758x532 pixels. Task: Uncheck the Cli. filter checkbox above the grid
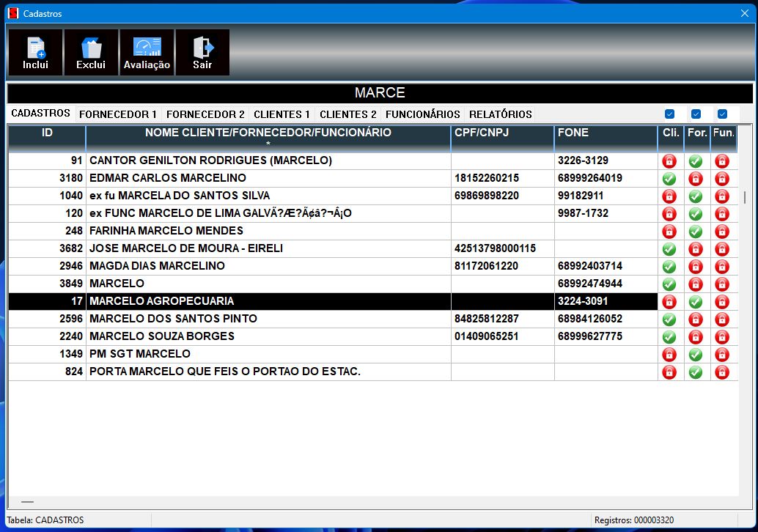(x=669, y=114)
